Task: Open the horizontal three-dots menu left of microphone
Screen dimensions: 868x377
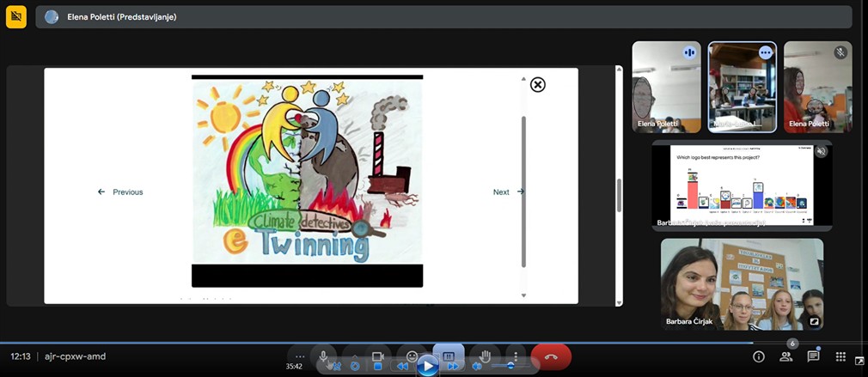Action: pos(300,356)
